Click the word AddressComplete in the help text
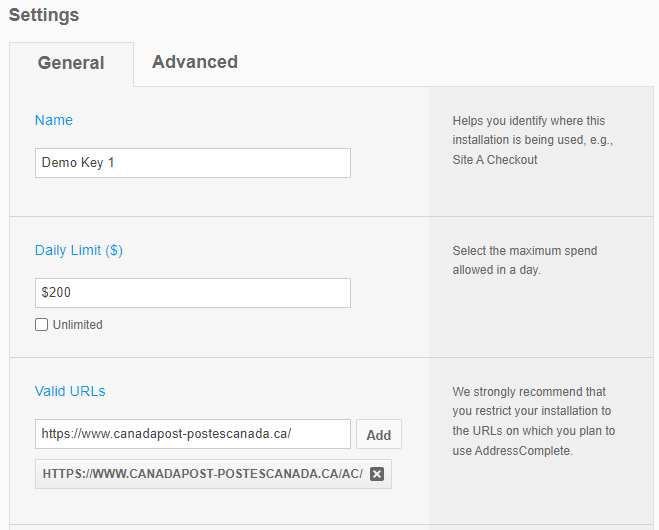659x530 pixels. pyautogui.click(x=523, y=451)
